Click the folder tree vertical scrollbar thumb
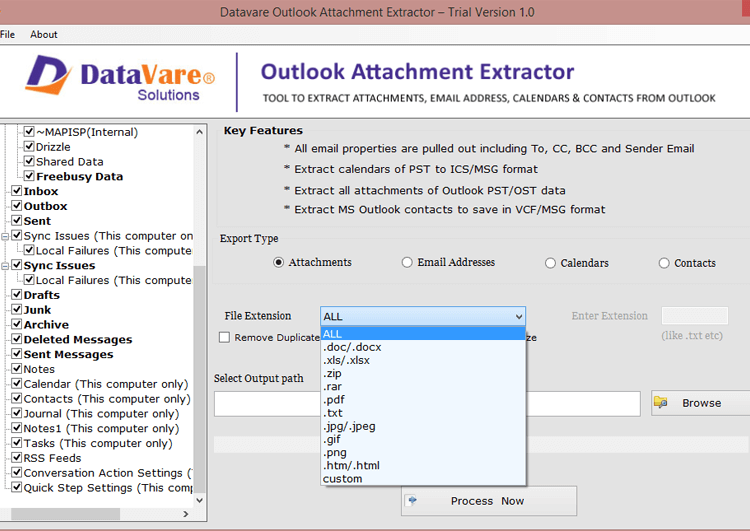The width and height of the screenshot is (750, 531). point(199,378)
